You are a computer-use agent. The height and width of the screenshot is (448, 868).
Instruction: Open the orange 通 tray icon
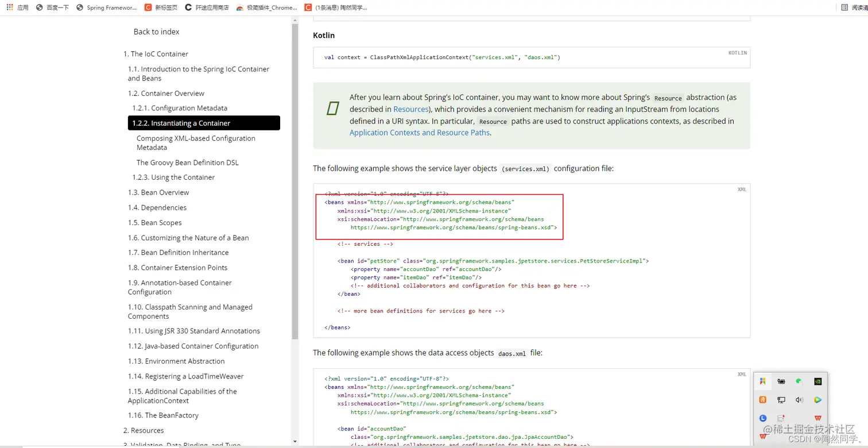pyautogui.click(x=763, y=400)
